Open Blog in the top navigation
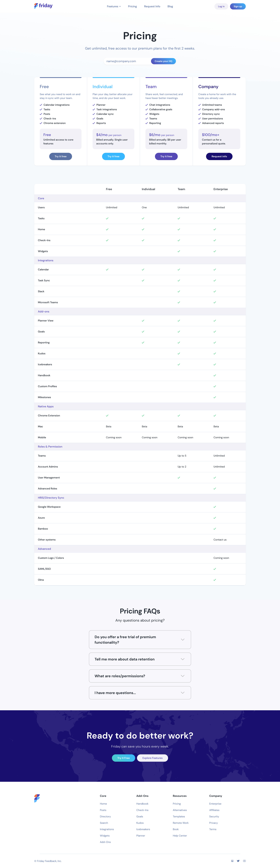 tap(170, 6)
